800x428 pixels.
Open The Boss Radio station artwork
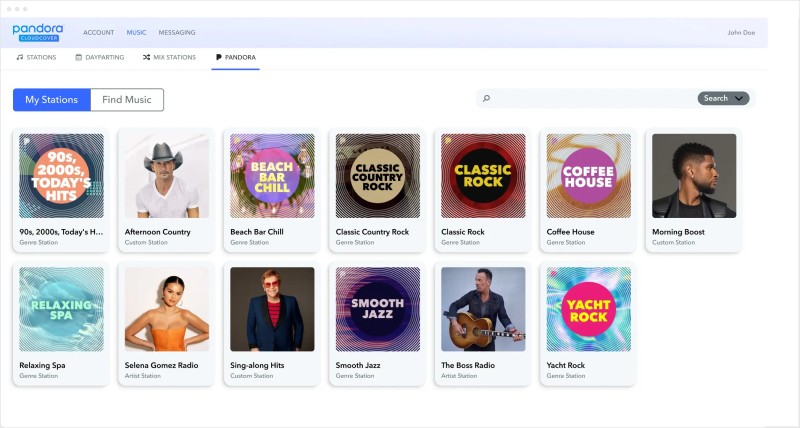point(483,309)
